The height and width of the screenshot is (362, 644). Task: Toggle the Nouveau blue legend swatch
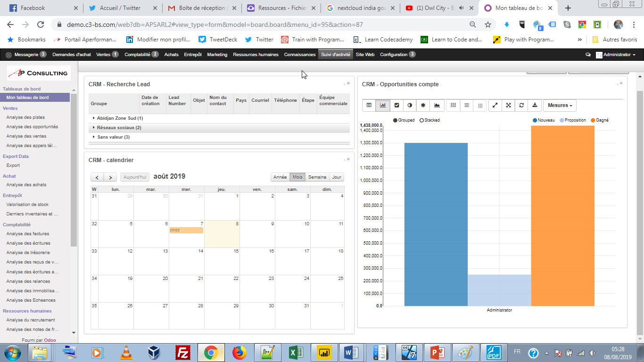(x=535, y=120)
